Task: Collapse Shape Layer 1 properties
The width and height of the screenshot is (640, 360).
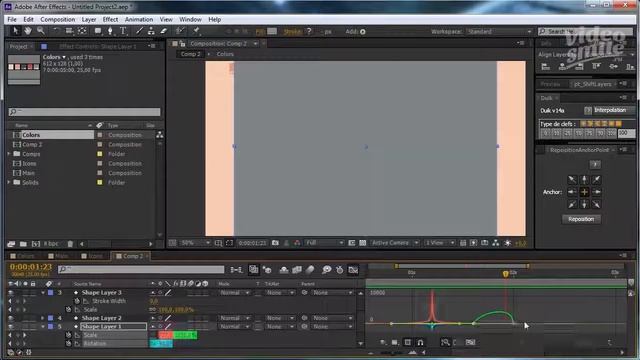Action: click(x=42, y=327)
